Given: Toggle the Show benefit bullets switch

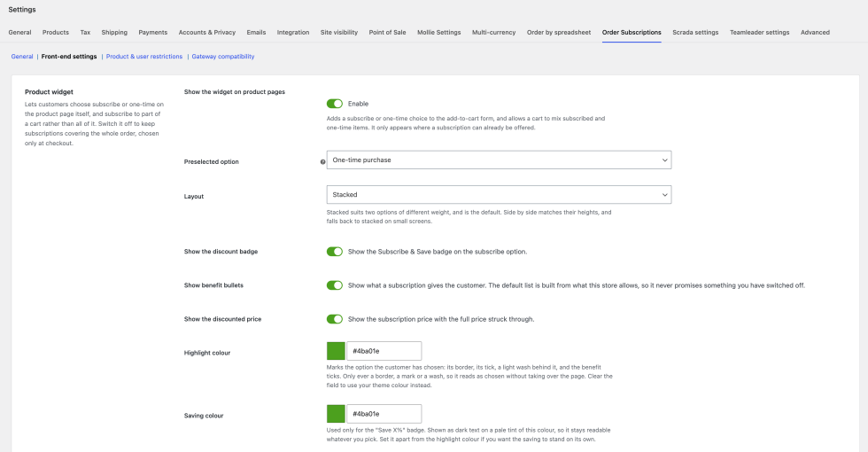Looking at the screenshot, I should pyautogui.click(x=335, y=285).
